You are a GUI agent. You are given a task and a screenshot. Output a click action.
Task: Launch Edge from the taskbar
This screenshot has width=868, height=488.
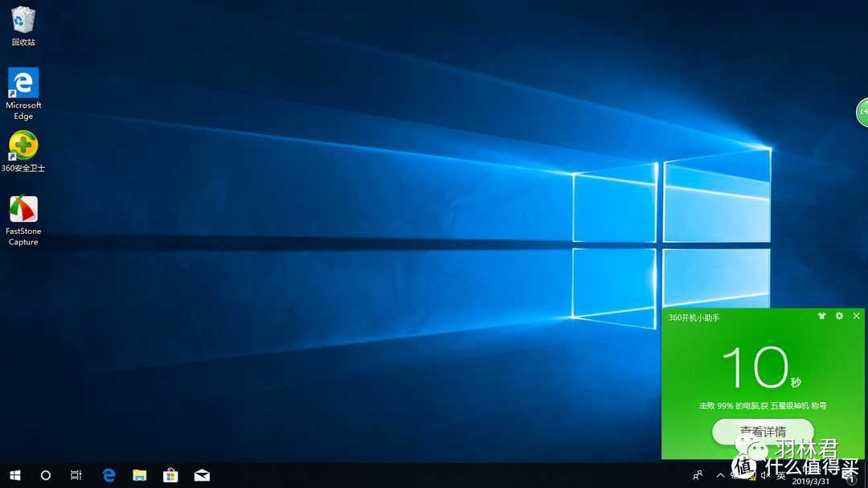[x=108, y=475]
